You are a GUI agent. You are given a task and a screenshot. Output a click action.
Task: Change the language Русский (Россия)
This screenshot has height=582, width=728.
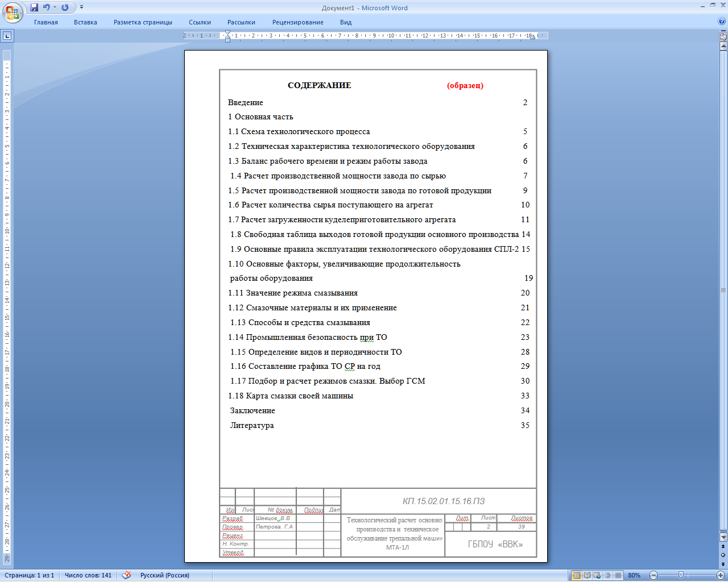tap(165, 575)
